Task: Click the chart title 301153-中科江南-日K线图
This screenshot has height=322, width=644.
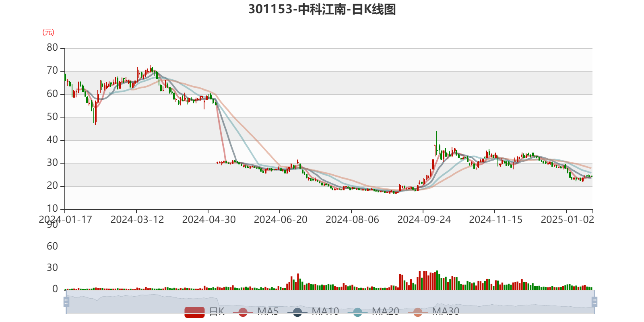Action: coord(322,9)
